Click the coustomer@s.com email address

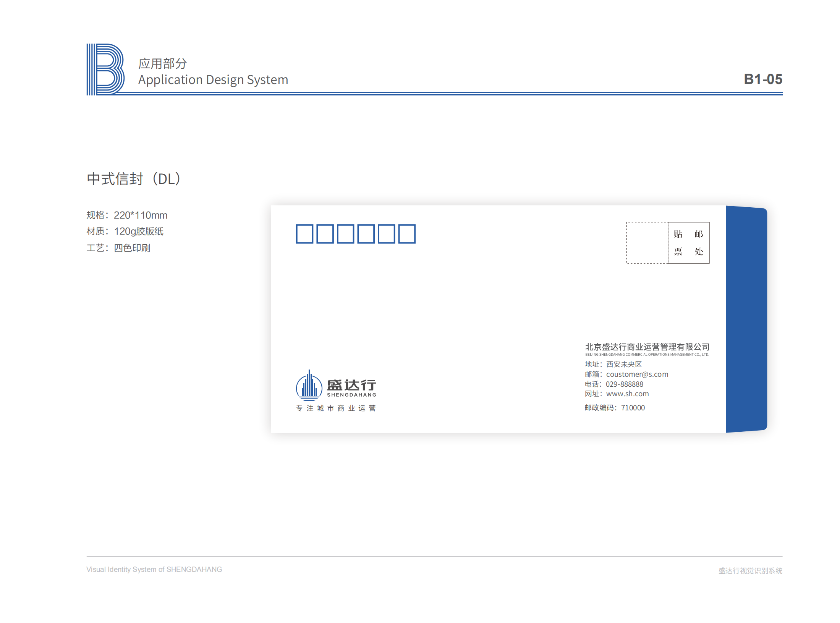coord(637,374)
